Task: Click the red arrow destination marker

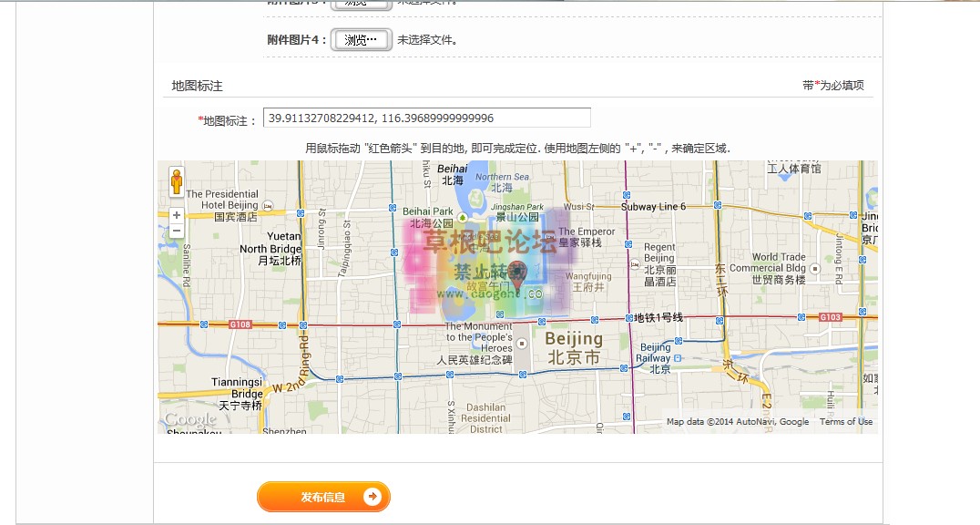Action: pyautogui.click(x=516, y=273)
